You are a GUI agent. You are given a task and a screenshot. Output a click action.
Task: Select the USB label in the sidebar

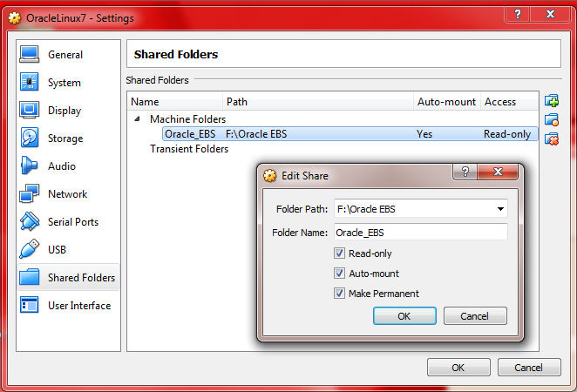[57, 250]
